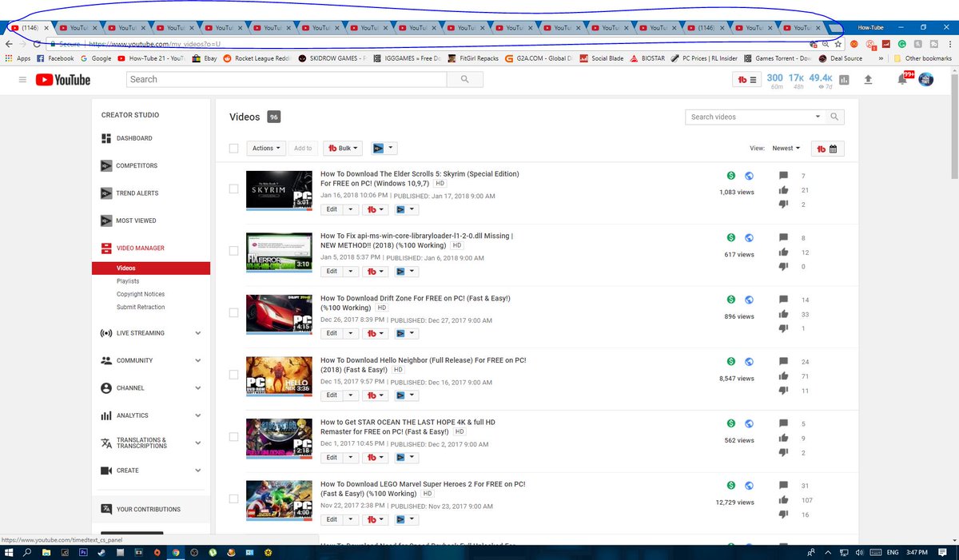
Task: Click the green monetization icon for STAR OCEAN video
Action: (730, 423)
